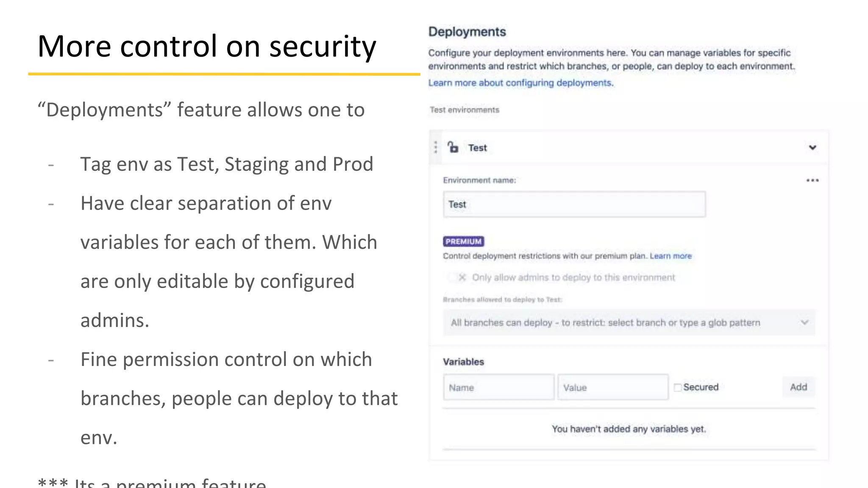Screen dimensions: 868x488
Task: Click the variable Value input field
Action: (x=613, y=387)
